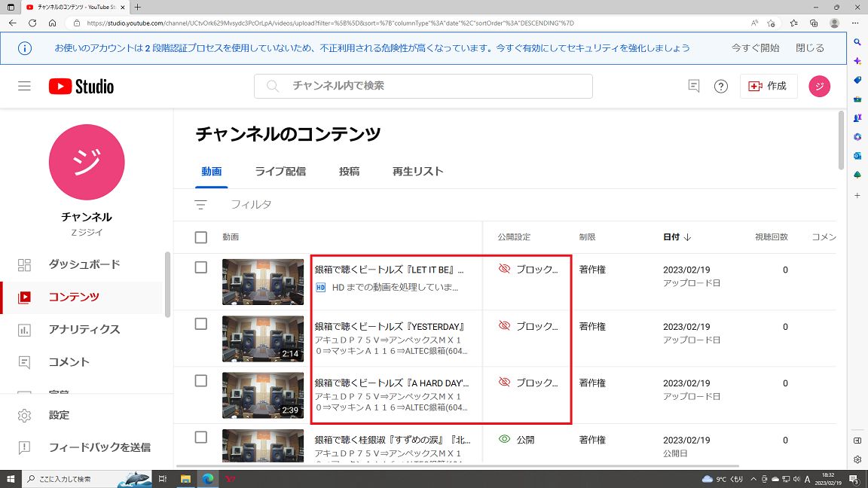Click the 作成 create button

click(x=768, y=87)
